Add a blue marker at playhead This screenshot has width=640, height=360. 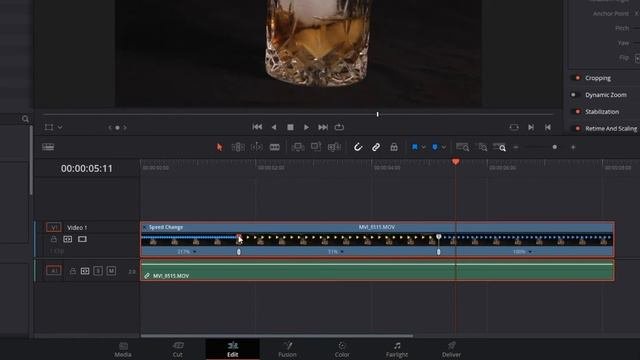435,147
